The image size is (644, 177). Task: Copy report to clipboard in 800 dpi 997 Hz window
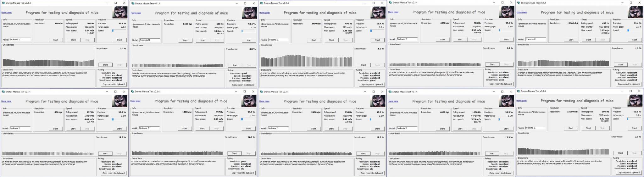[114, 173]
